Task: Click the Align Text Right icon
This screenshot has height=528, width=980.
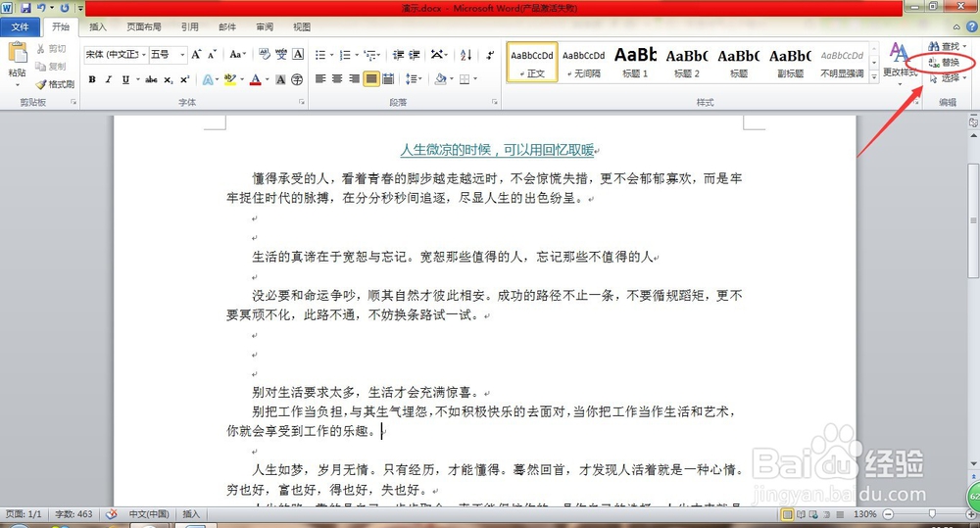Action: (355, 78)
